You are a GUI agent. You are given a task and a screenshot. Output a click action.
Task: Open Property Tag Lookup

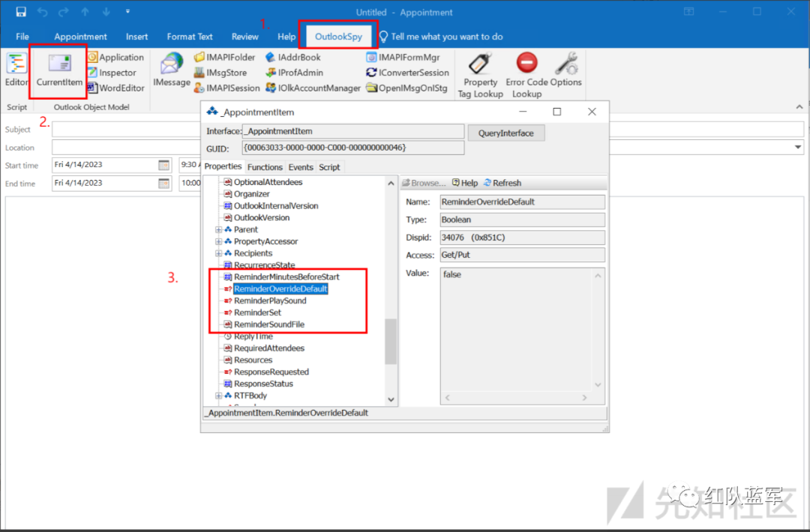point(481,75)
